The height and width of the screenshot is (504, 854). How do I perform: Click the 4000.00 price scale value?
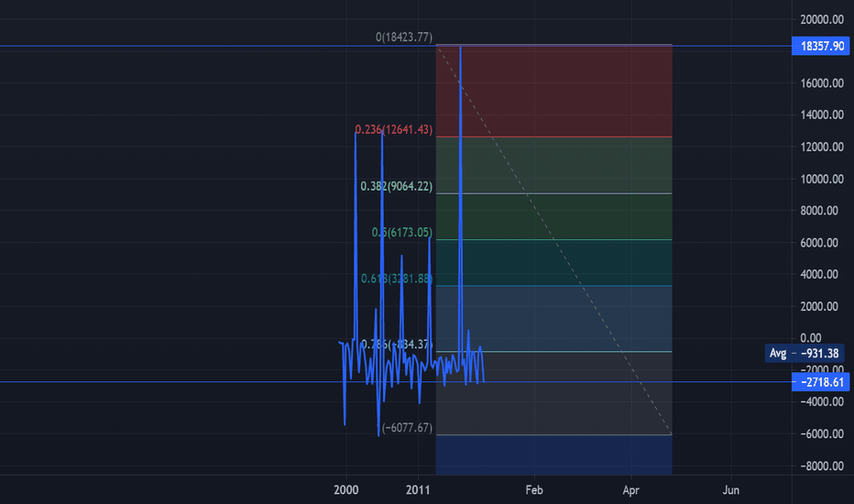[x=819, y=275]
